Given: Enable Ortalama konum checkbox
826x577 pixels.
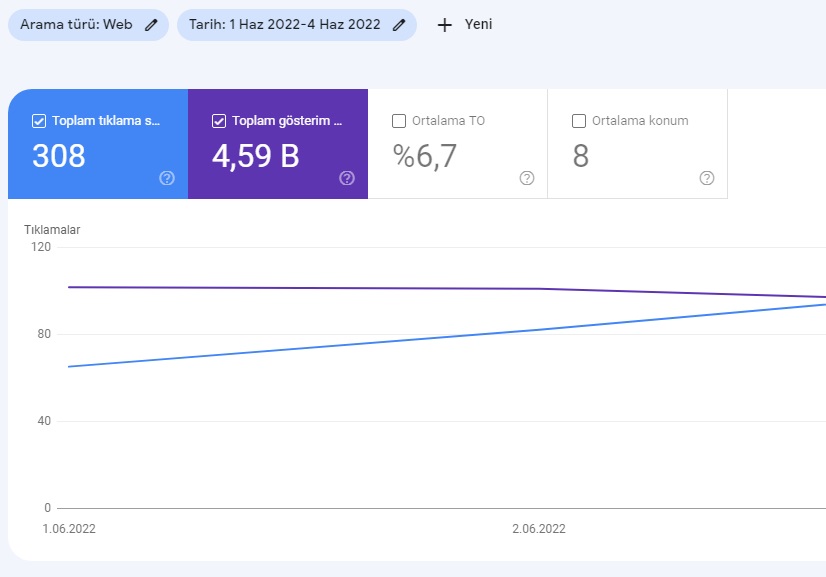Looking at the screenshot, I should pos(579,121).
